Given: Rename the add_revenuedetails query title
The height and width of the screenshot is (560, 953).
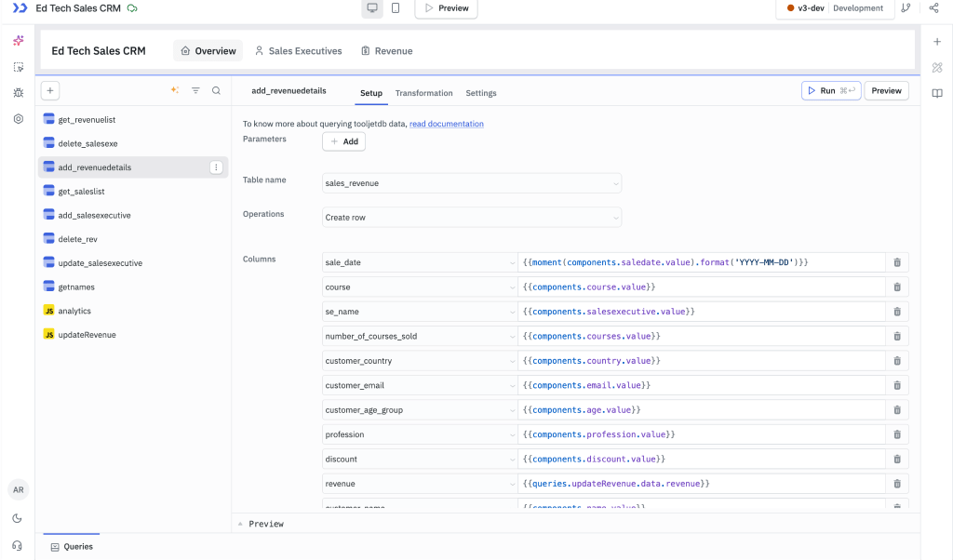Looking at the screenshot, I should (289, 90).
